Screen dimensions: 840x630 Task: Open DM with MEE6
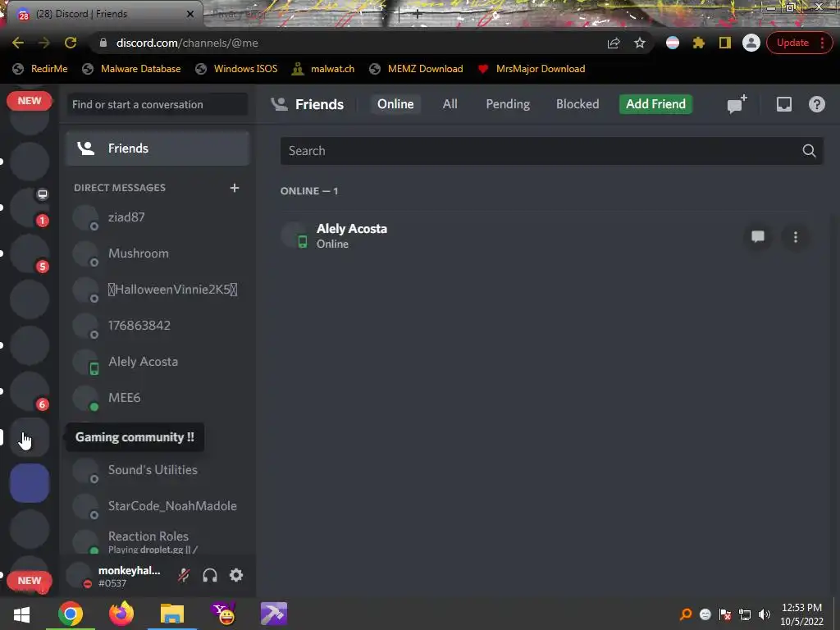[x=157, y=398]
